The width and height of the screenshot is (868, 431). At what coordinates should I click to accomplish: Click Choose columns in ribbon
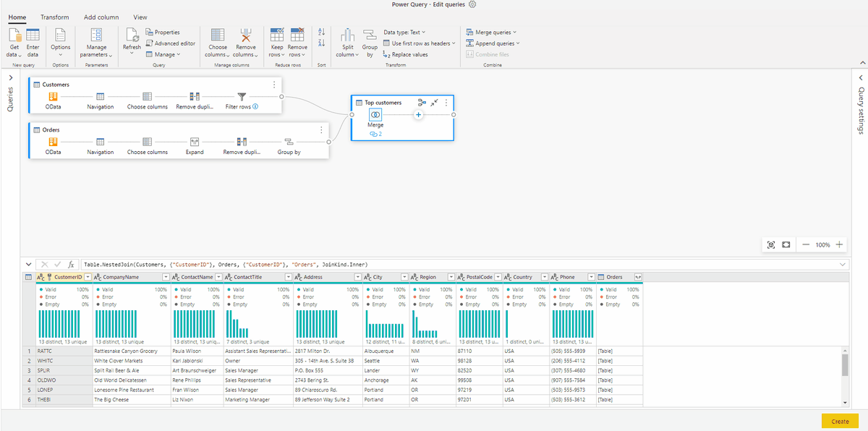218,41
